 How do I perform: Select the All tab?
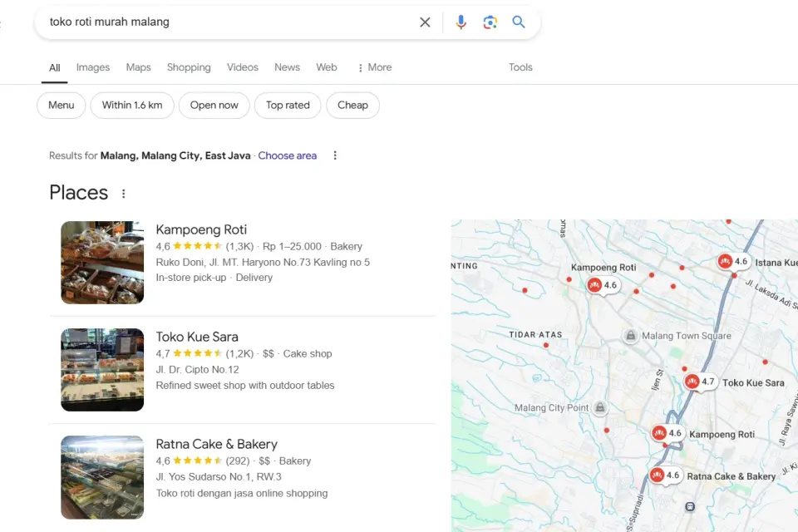point(55,67)
